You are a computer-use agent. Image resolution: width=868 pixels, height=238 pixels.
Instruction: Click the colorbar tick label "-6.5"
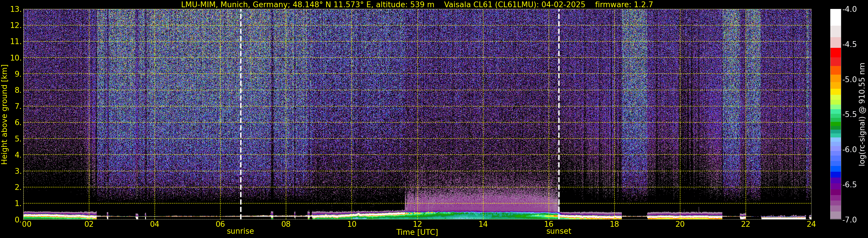[850, 185]
